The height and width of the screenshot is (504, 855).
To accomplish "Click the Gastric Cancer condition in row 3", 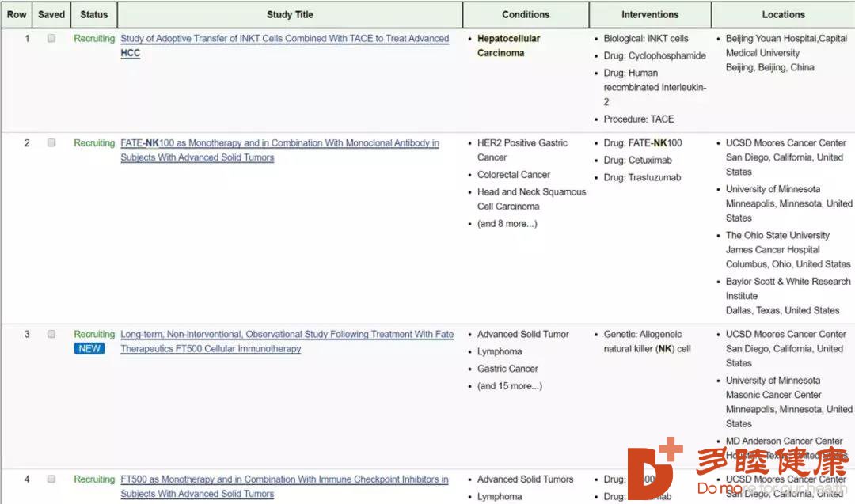I will point(507,369).
